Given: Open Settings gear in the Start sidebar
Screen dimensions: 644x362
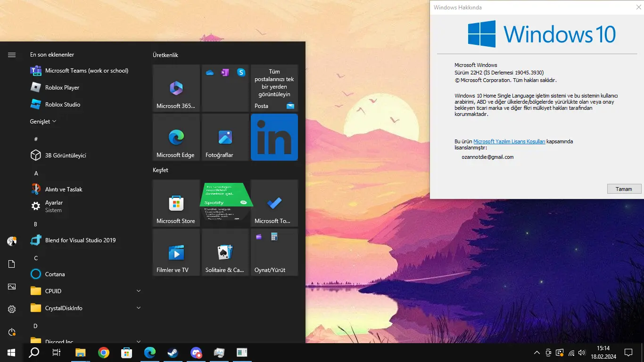Looking at the screenshot, I should [12, 309].
